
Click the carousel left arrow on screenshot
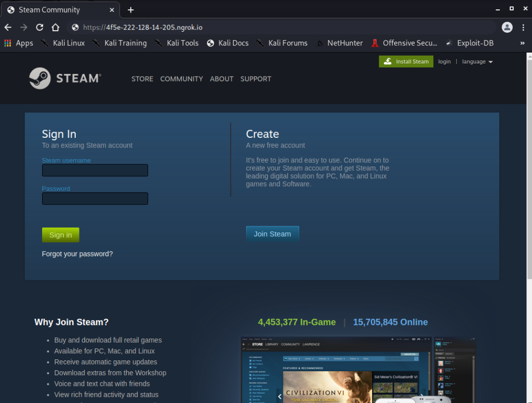point(280,396)
